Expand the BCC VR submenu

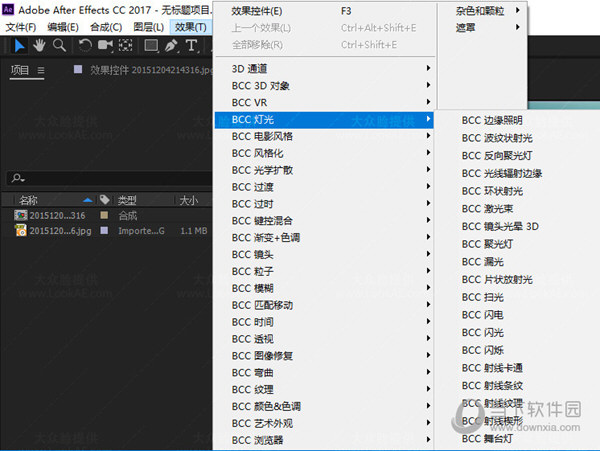(324, 103)
